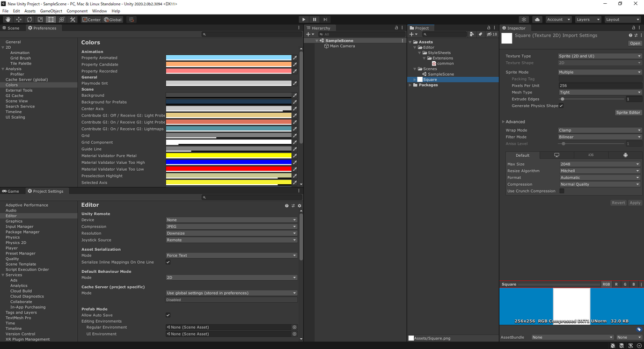The height and width of the screenshot is (349, 644).
Task: Show only R channel in preview
Action: click(x=616, y=284)
